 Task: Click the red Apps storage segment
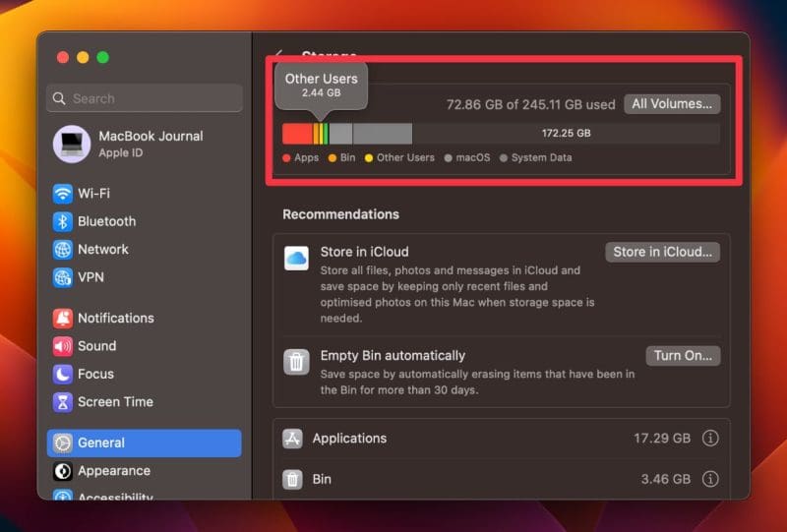point(298,134)
